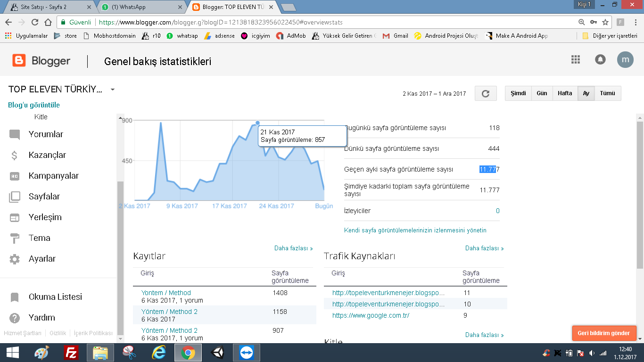Viewport: 644px width, 362px height.
Task: Click the volume speaker icon in system tray
Action: 592,353
